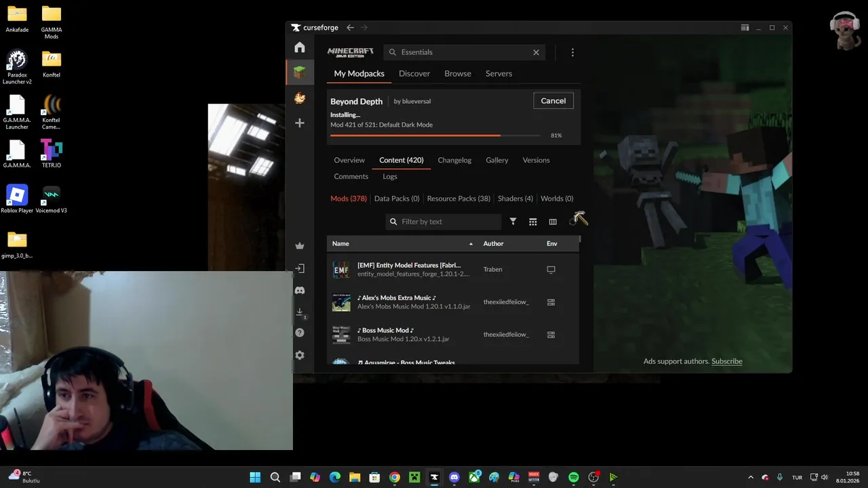
Task: Show Resource Packs (38) category
Action: click(x=458, y=199)
